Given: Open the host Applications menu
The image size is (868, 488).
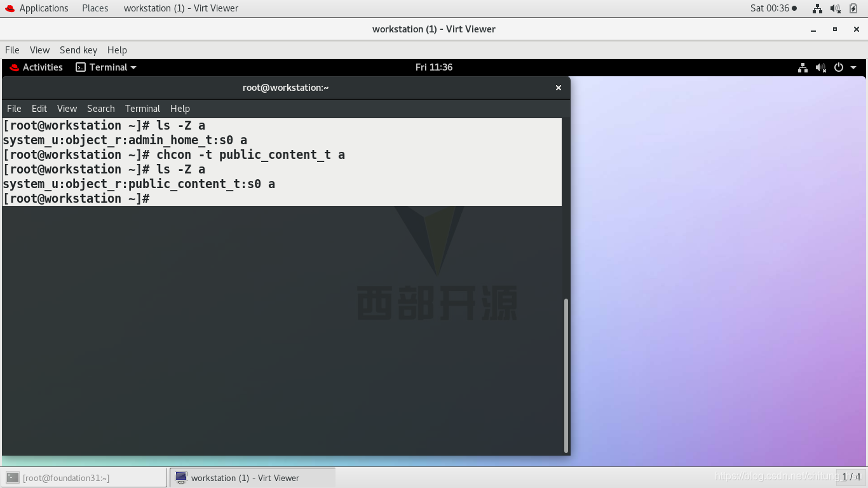Looking at the screenshot, I should pos(44,8).
